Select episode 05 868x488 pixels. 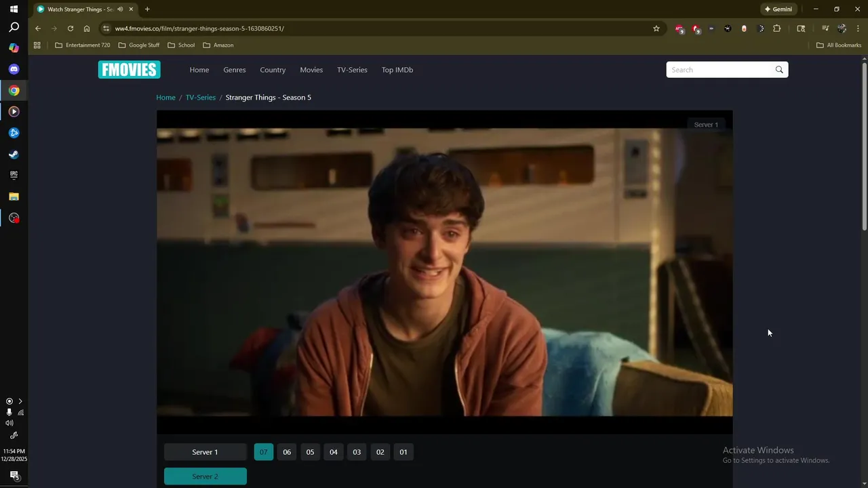(x=310, y=452)
